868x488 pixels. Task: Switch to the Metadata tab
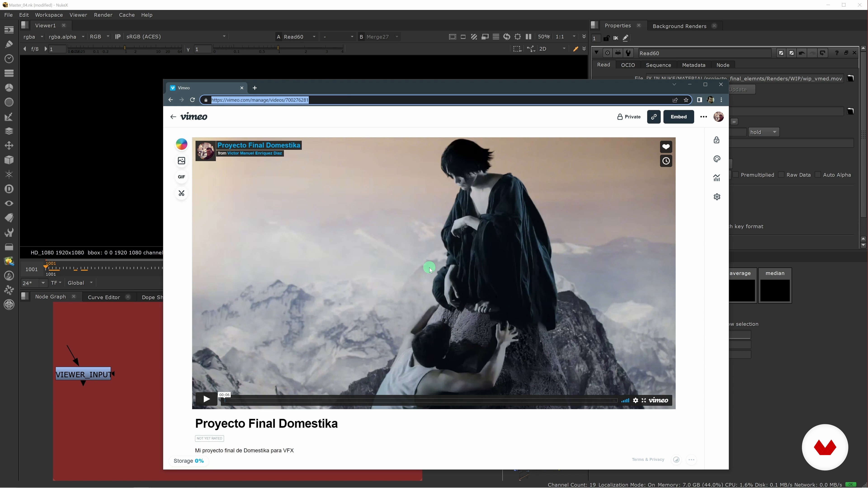(x=693, y=65)
